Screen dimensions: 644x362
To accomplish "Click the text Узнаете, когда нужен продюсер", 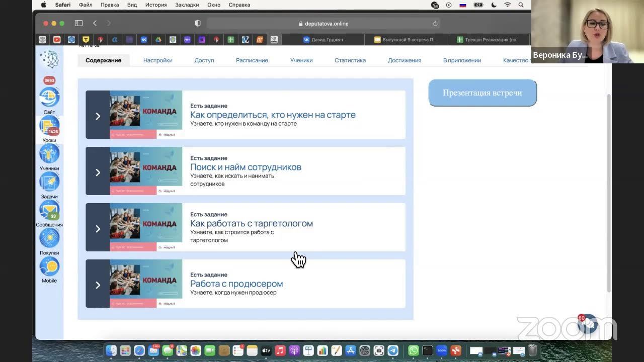I will click(233, 293).
